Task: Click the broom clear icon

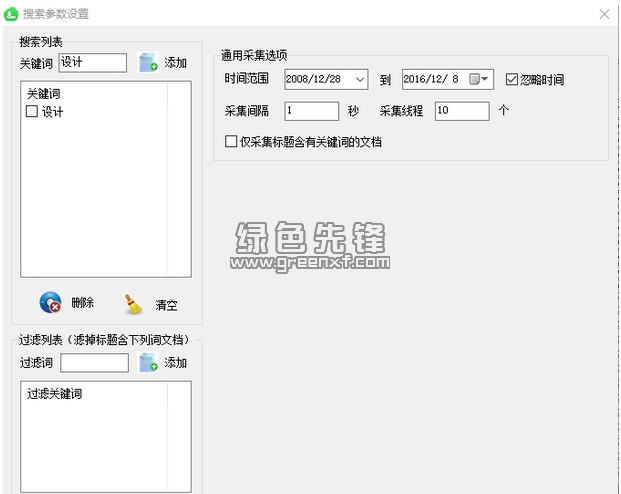Action: pos(133,304)
